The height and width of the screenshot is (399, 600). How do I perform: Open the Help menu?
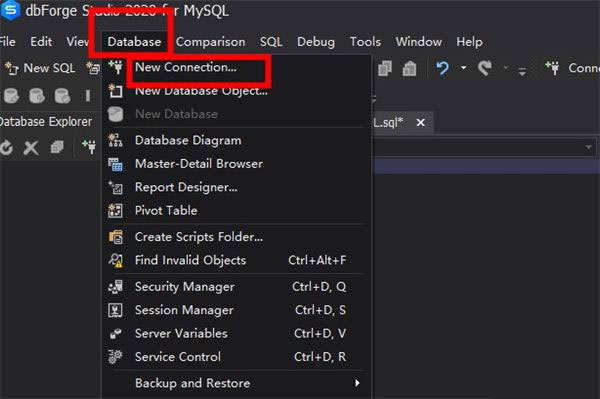tap(469, 42)
